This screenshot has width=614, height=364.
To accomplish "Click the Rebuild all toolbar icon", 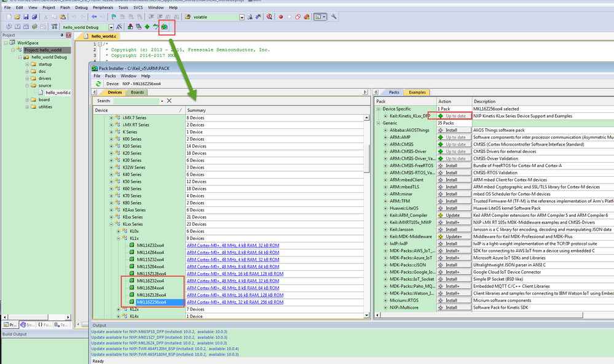I will pos(26,26).
